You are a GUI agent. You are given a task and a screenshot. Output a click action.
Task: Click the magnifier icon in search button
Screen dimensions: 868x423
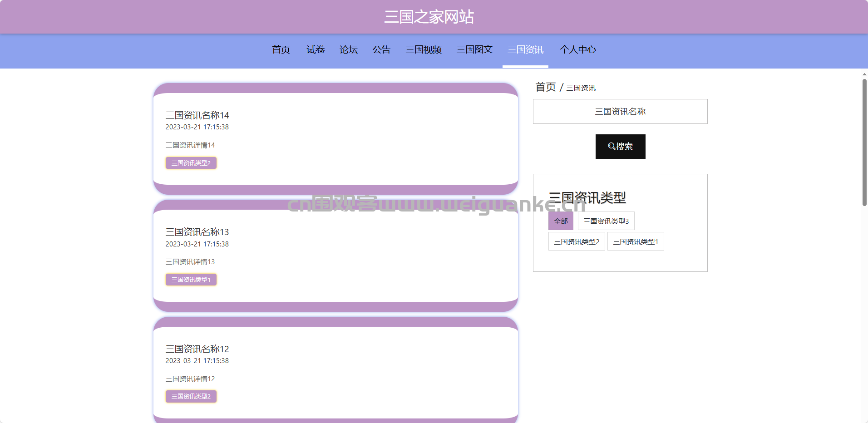tap(612, 147)
